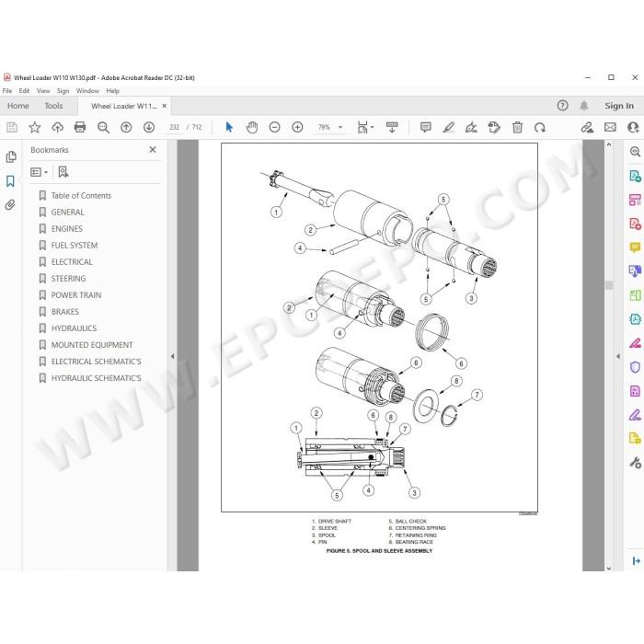This screenshot has width=644, height=644.
Task: Close the Wheel Loader document tab
Action: (x=165, y=106)
